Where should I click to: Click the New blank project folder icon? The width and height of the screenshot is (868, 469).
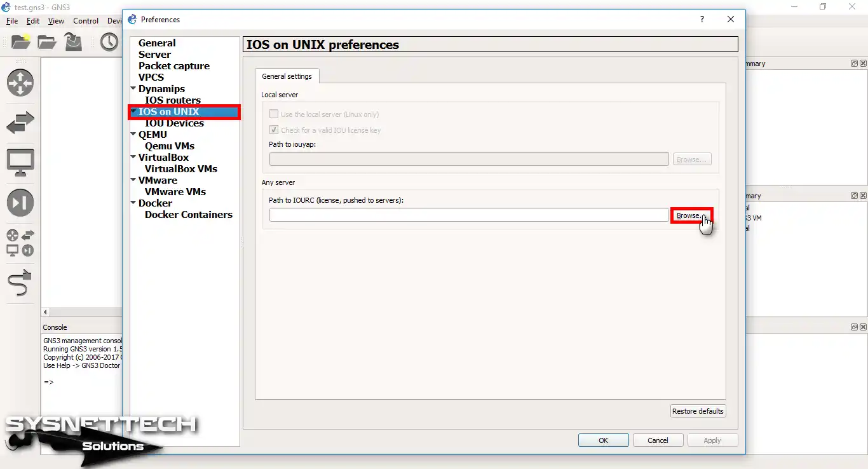pos(21,42)
